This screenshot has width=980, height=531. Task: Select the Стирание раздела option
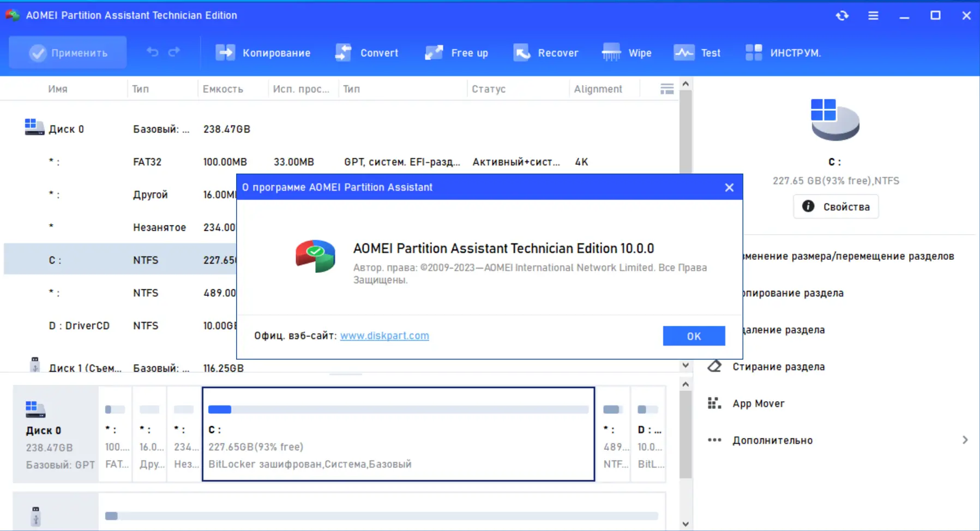(x=778, y=367)
